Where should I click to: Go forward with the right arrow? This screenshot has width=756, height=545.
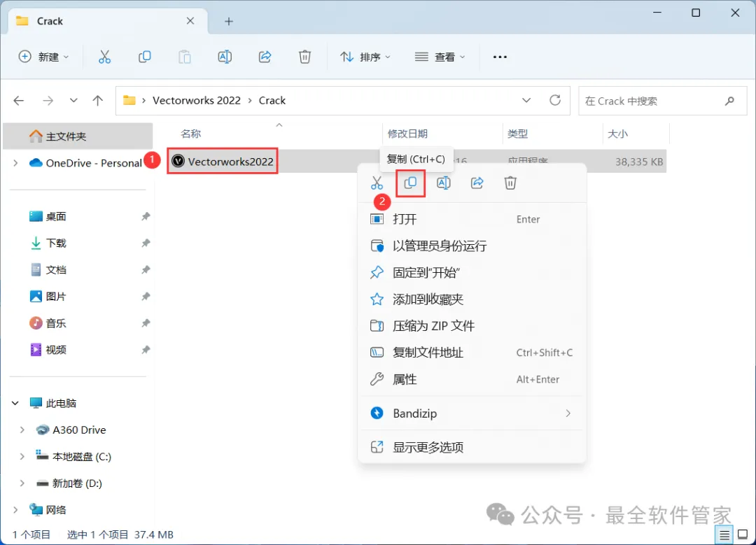pos(48,101)
